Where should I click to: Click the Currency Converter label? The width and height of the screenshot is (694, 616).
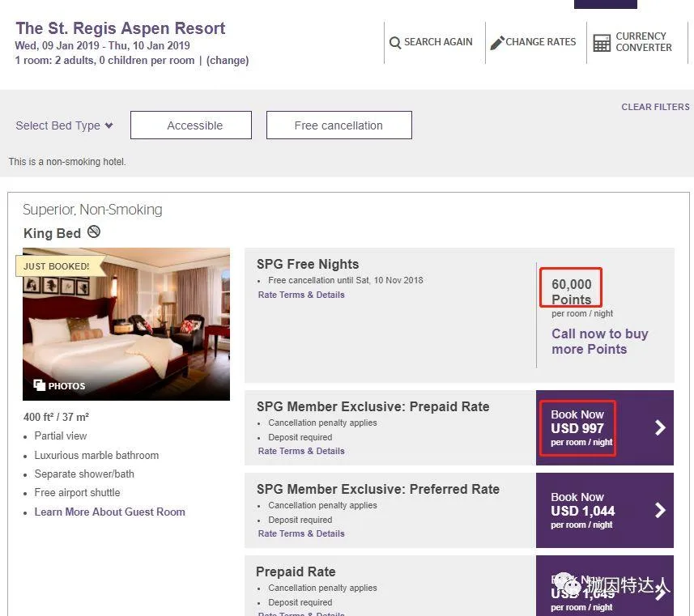click(644, 42)
